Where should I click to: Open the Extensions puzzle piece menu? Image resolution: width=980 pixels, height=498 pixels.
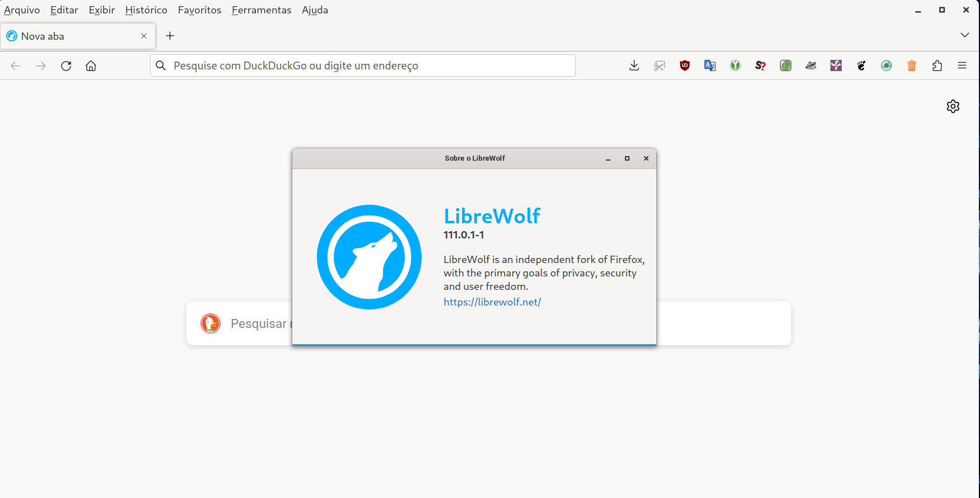click(x=937, y=65)
